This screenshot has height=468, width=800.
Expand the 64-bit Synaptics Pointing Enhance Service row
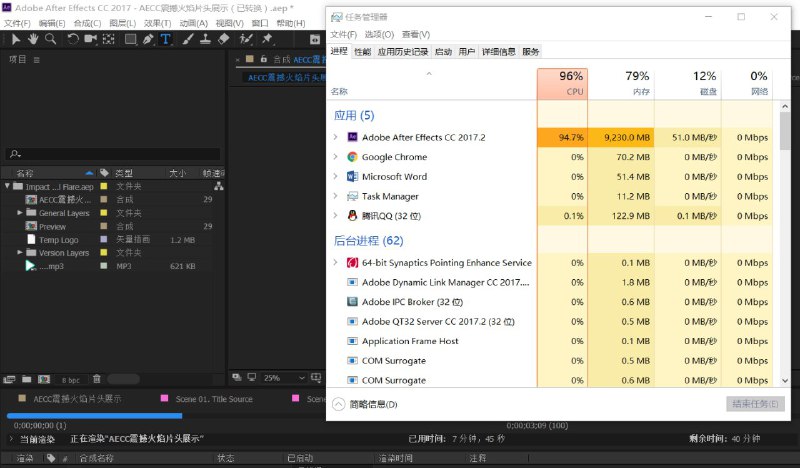335,262
